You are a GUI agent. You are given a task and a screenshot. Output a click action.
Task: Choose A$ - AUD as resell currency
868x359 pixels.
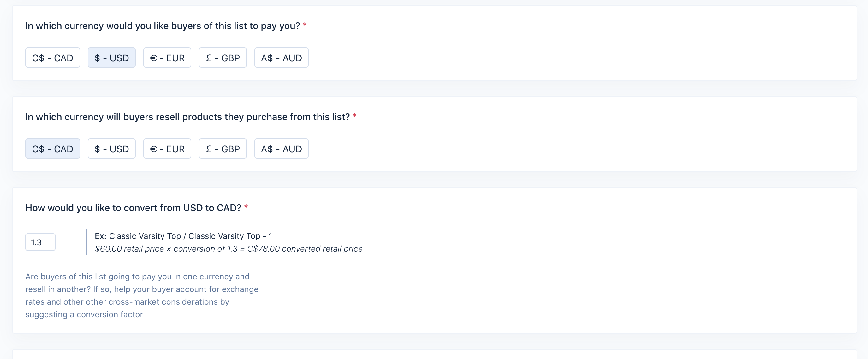(281, 149)
